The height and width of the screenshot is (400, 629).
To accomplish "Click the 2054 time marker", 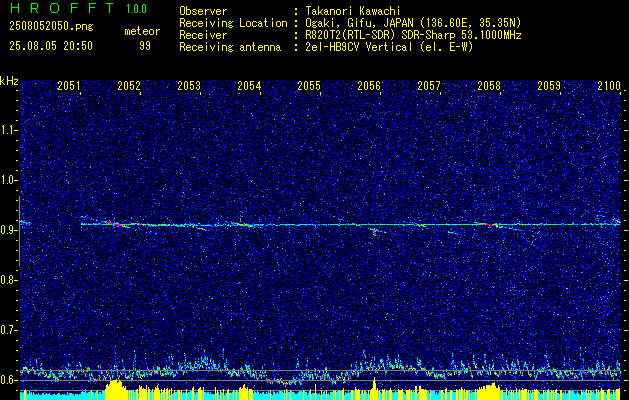I will (x=249, y=85).
